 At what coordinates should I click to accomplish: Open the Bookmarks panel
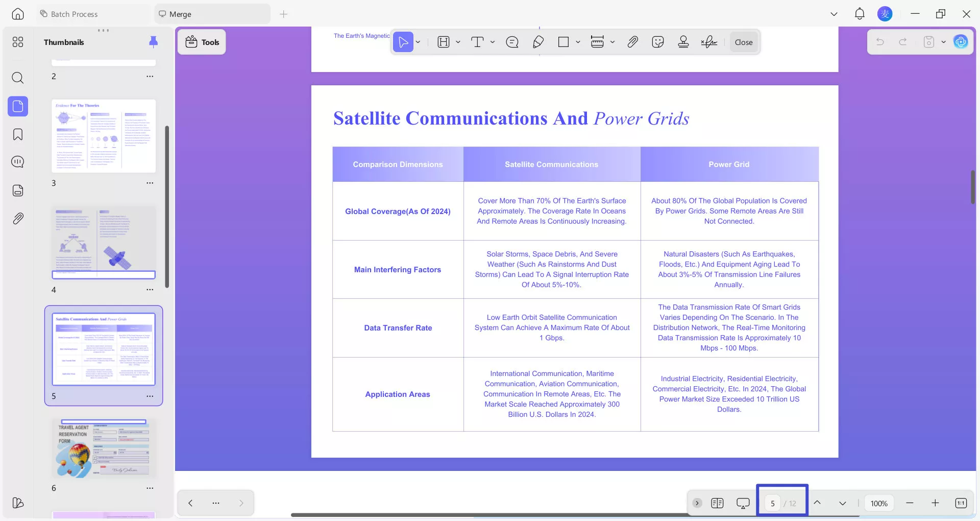[x=18, y=134]
